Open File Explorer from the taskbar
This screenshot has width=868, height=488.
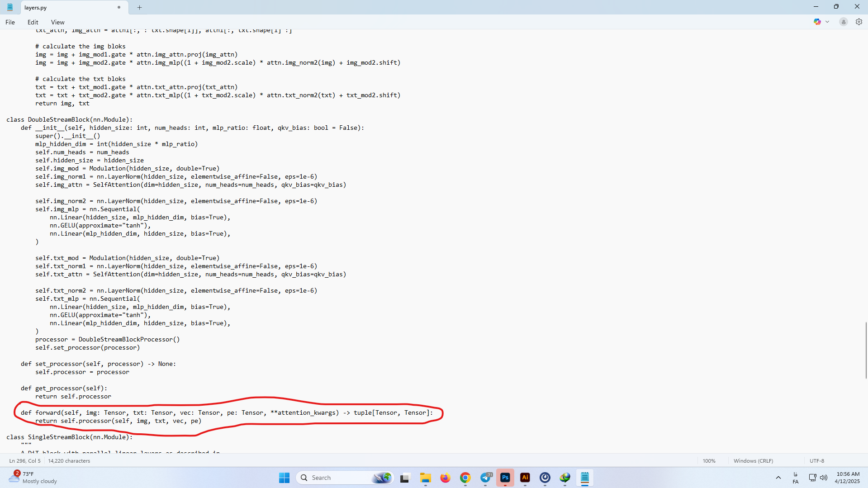425,478
